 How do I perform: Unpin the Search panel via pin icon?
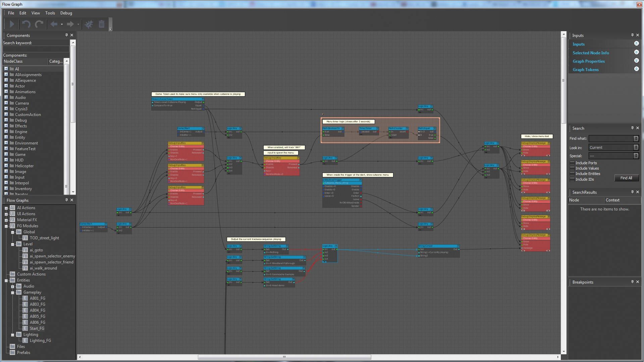pos(632,128)
